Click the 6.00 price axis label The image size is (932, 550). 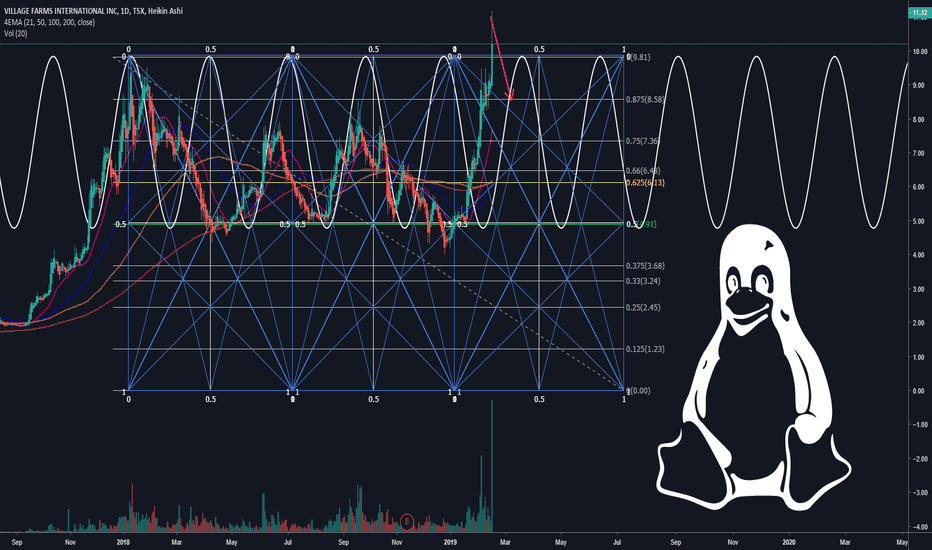click(x=918, y=187)
